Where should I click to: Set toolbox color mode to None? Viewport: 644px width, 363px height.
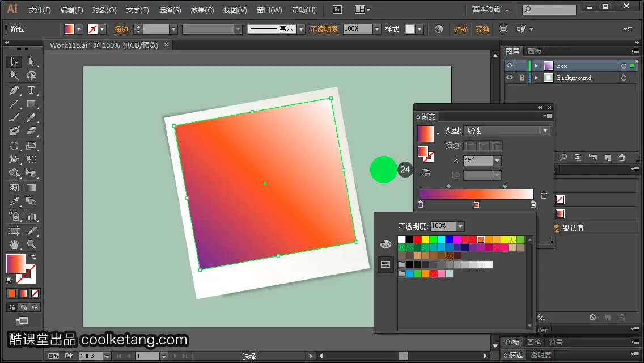(35, 294)
